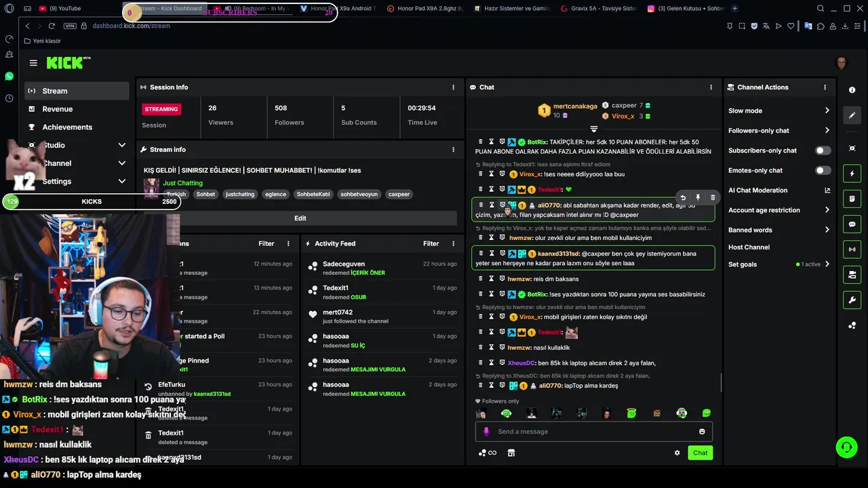Image resolution: width=868 pixels, height=488 pixels.
Task: Open Set goals options
Action: [x=778, y=264]
